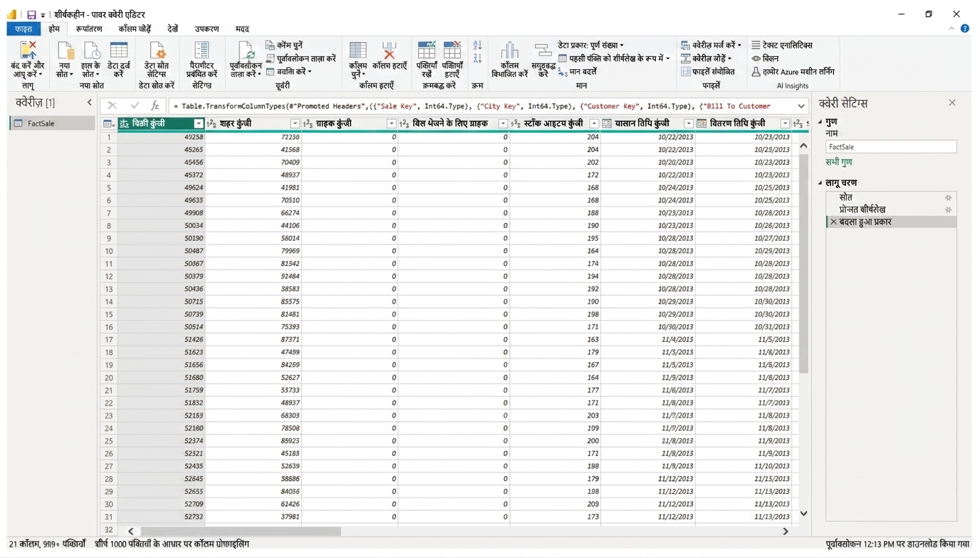Screen dimensions: 980x558
Task: Sort descending with the Z-A icon
Action: [477, 58]
